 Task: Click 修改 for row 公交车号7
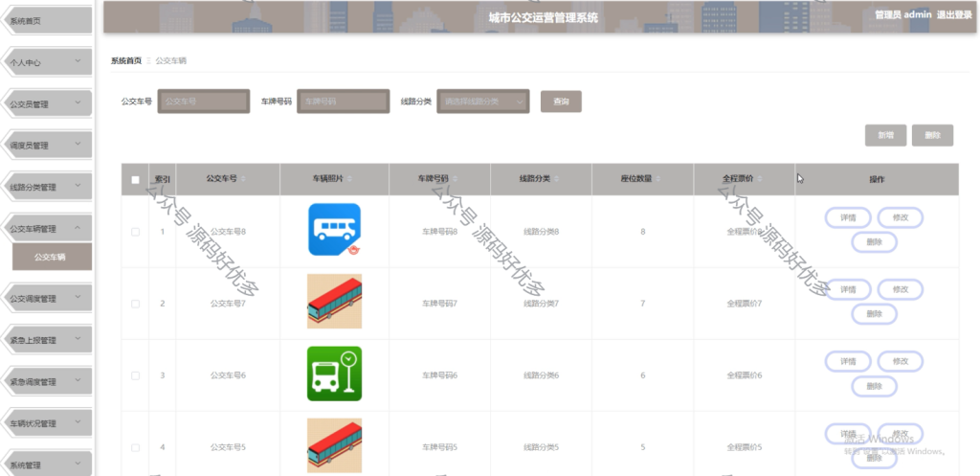point(900,289)
